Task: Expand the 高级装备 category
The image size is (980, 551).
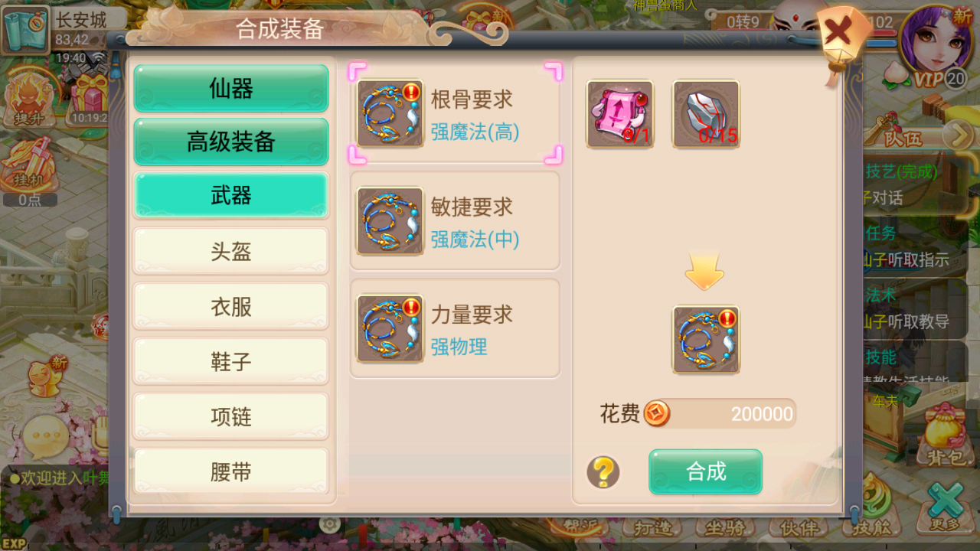Action: point(231,142)
